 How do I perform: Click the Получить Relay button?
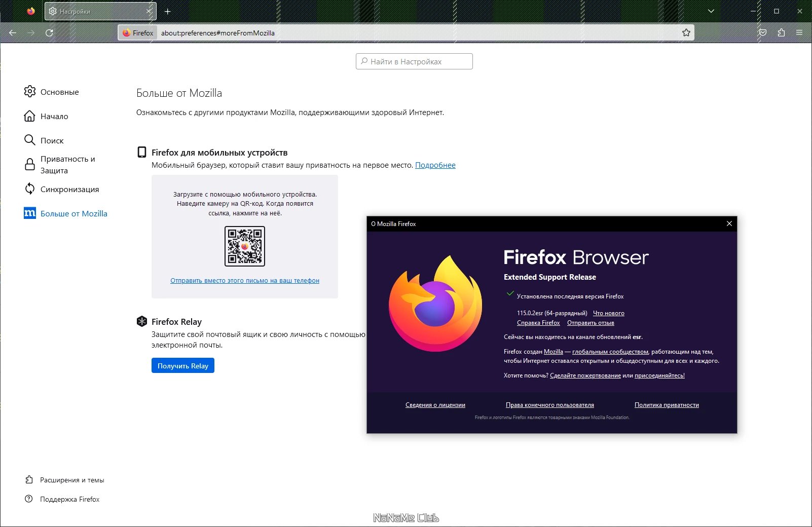click(183, 365)
